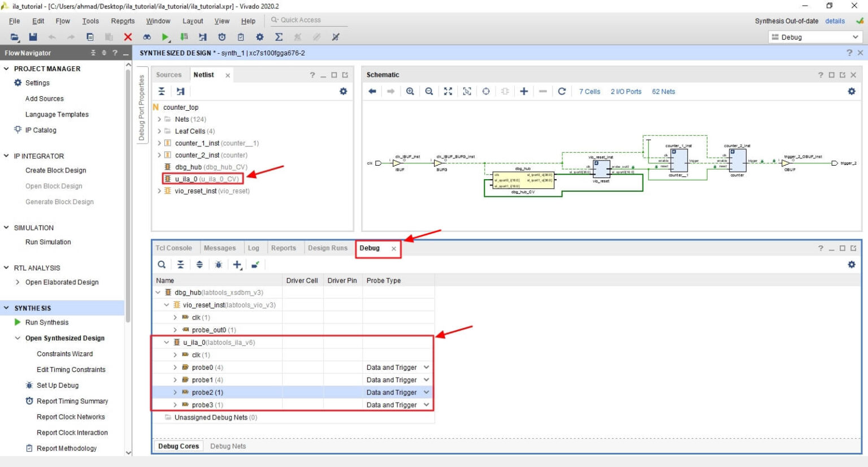Select the Zoom Fit icon in the Schematic toolbar
868x467 pixels.
(448, 91)
